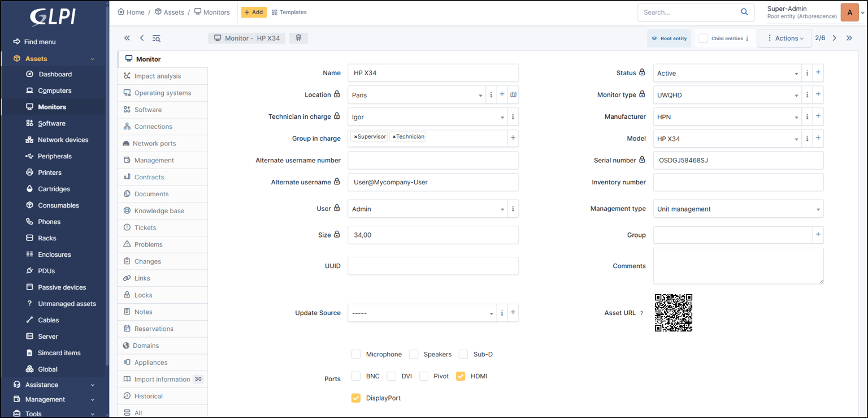Uncheck the HDMI port checkbox

coord(461,376)
